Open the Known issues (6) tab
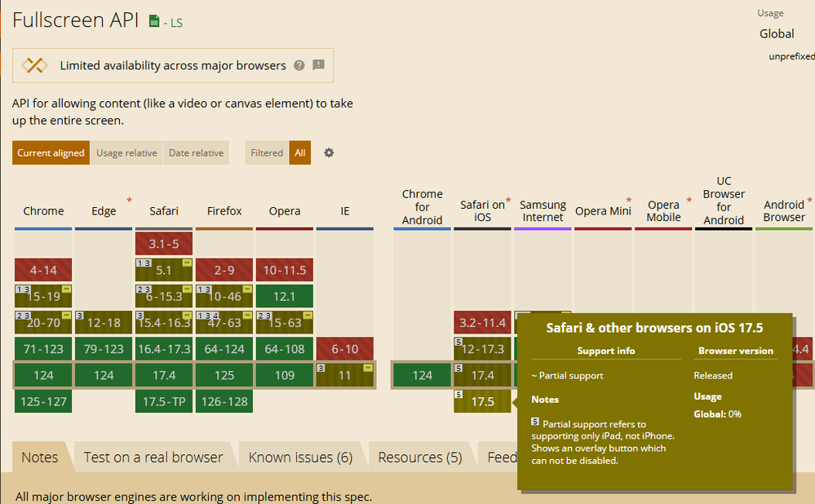This screenshot has width=815, height=504. (x=300, y=458)
